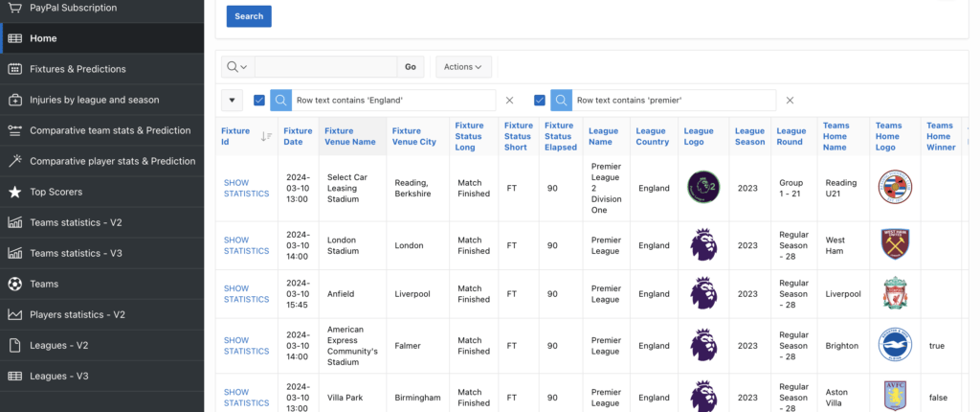Expand the search column selector dropdown
Viewport: 980px width, 412px height.
click(236, 67)
